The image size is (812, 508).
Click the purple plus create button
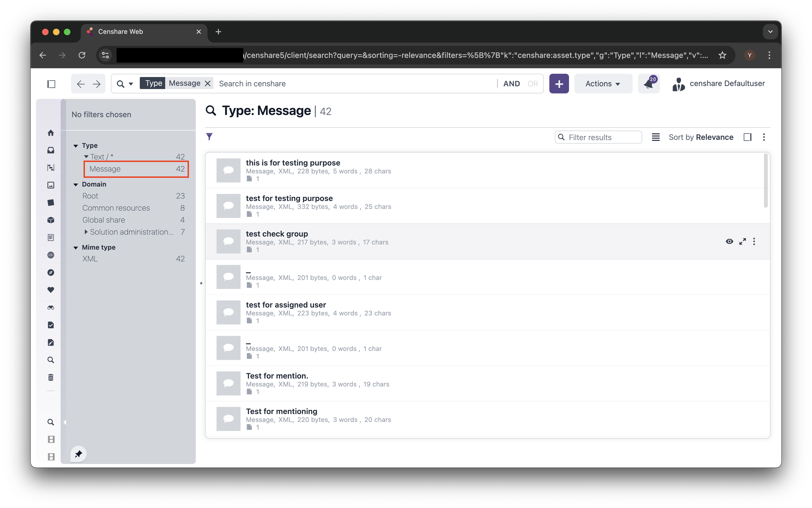(x=559, y=84)
